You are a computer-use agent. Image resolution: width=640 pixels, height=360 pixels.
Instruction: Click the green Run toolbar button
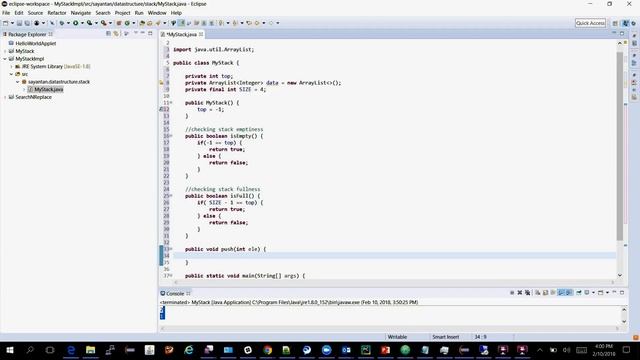[x=76, y=23]
